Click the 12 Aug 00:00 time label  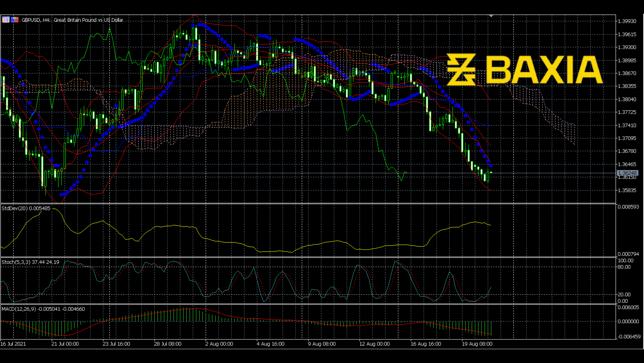(x=374, y=344)
